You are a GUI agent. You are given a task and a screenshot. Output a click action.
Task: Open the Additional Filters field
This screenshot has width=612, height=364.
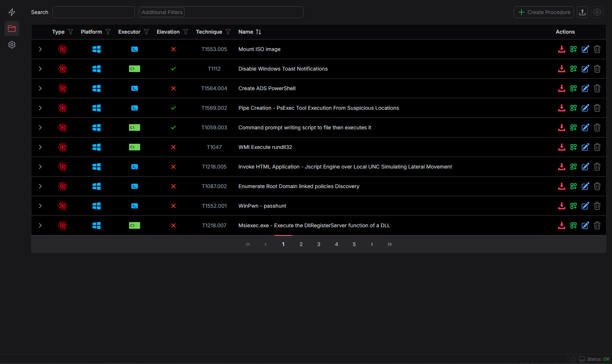coord(221,12)
